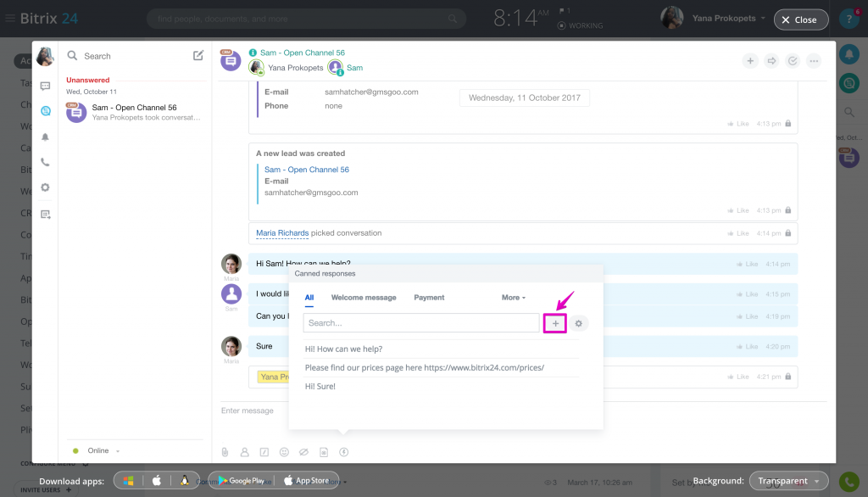
Task: Select the Welcome message tab
Action: pyautogui.click(x=364, y=298)
